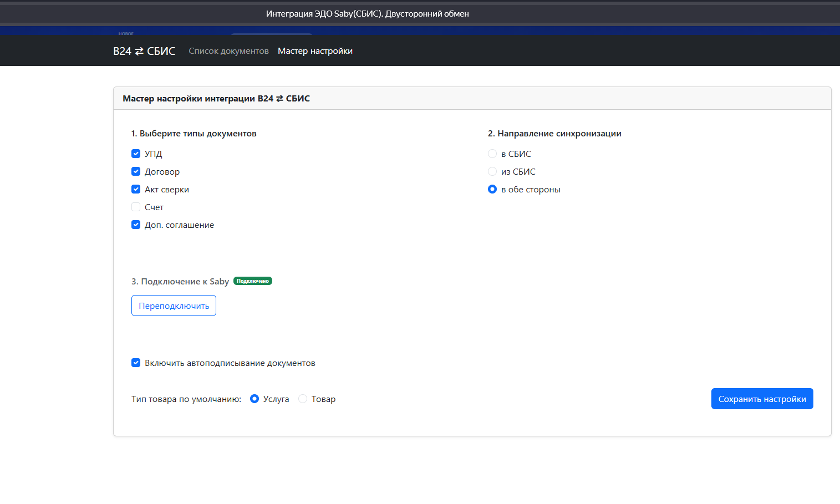Select Товар as default product type
840x504 pixels.
(x=303, y=399)
